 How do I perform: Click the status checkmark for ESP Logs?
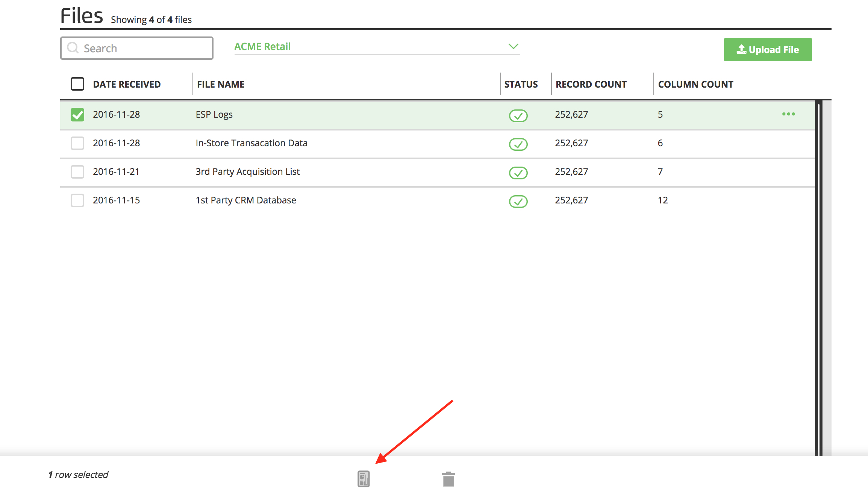click(518, 115)
